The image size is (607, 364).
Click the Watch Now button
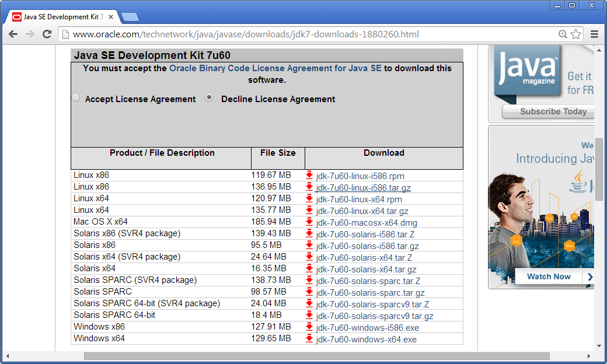pyautogui.click(x=549, y=277)
